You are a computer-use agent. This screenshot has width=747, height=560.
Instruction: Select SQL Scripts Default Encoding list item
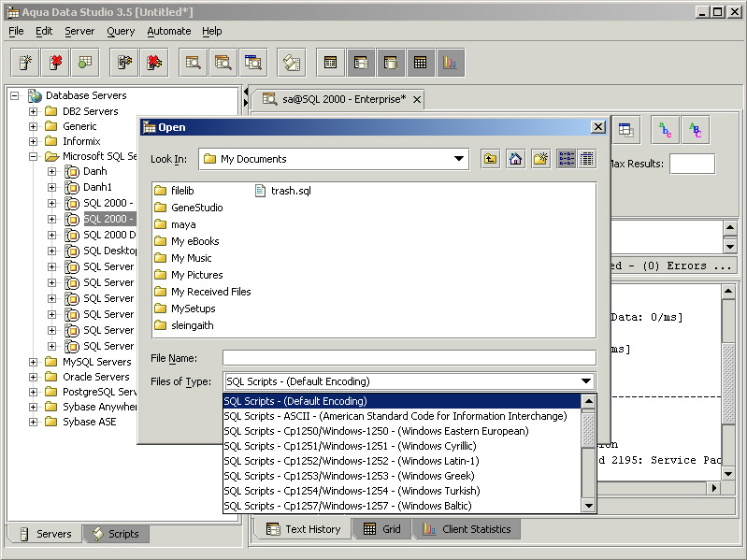click(x=402, y=401)
